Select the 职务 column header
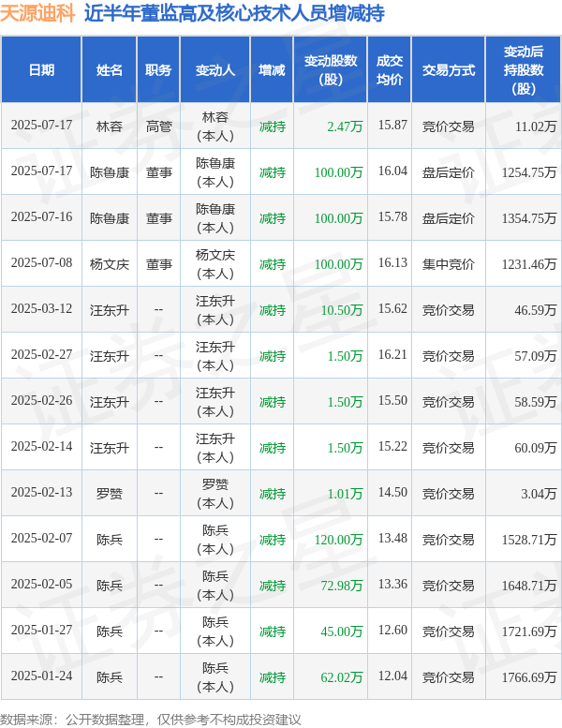The image size is (562, 728). [x=158, y=70]
